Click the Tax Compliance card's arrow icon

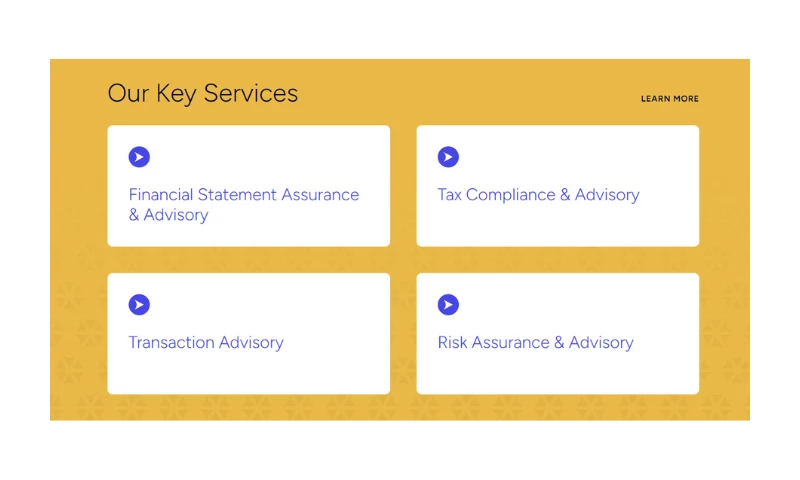point(448,157)
